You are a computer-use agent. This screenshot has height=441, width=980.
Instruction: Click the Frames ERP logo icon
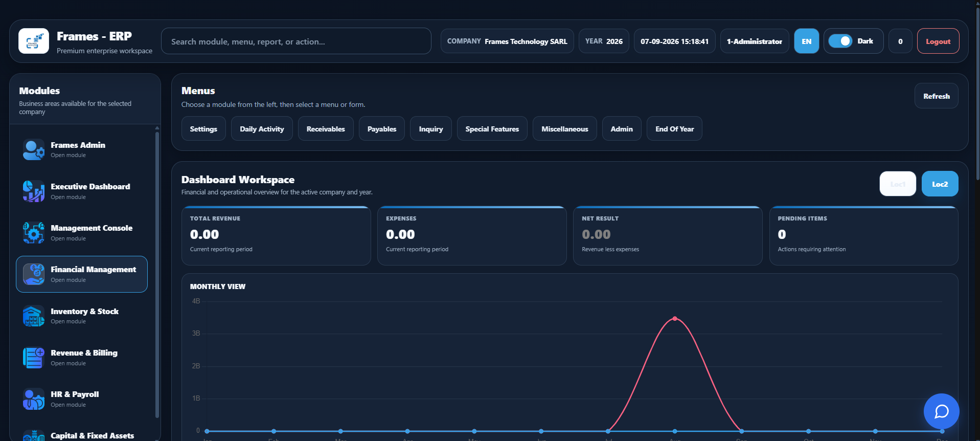34,41
